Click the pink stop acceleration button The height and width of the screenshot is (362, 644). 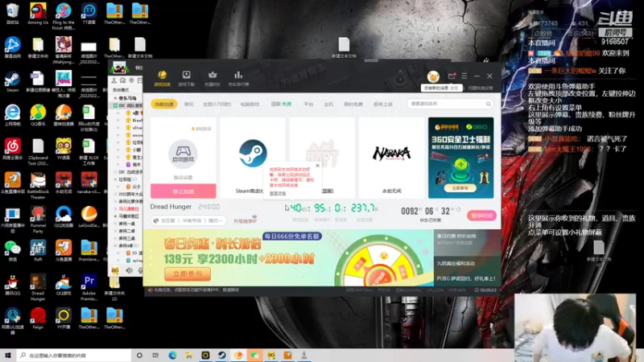(x=184, y=191)
